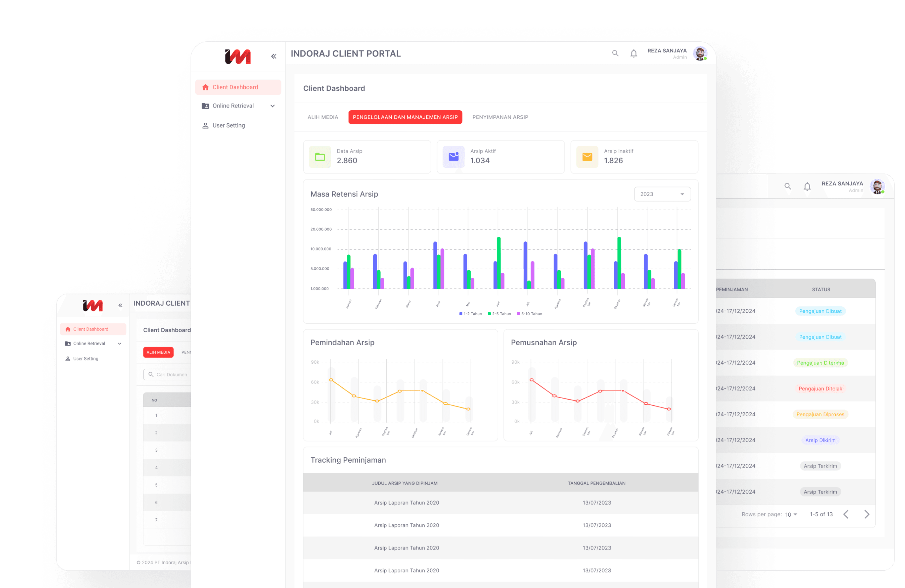The height and width of the screenshot is (588, 905).
Task: Click bell icon in right background window
Action: pyautogui.click(x=807, y=187)
